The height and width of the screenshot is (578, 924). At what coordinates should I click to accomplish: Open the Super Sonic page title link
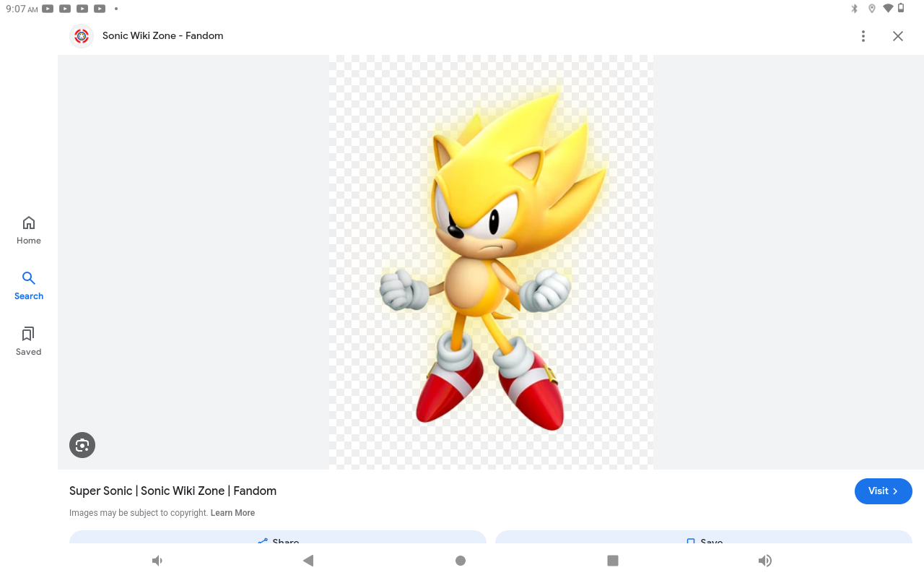tap(173, 491)
